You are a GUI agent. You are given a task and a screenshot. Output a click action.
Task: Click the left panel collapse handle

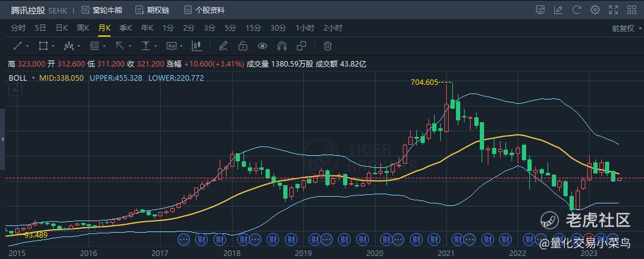pos(2,140)
